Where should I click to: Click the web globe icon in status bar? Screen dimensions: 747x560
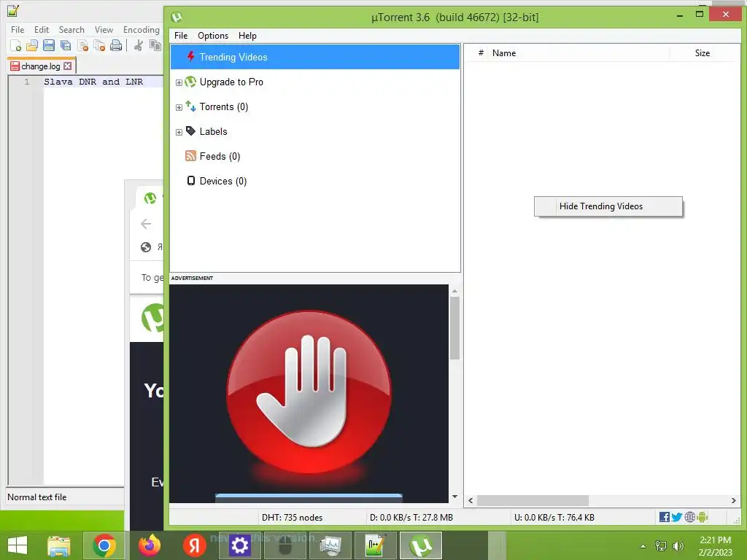(x=689, y=517)
